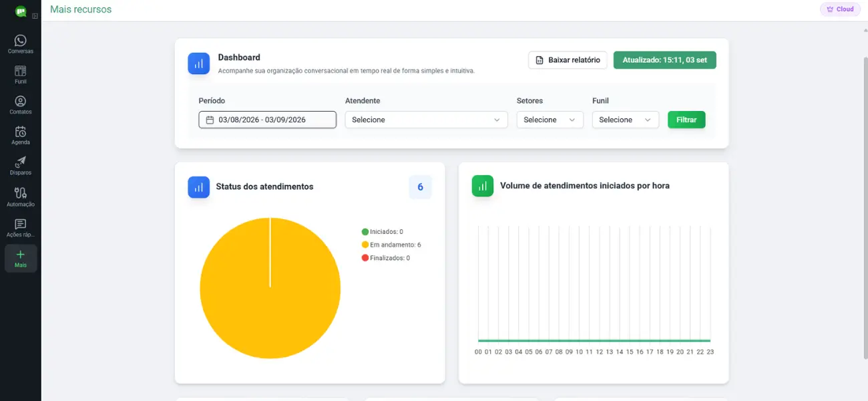Viewport: 868px width, 401px height.
Task: Open the Período date range field
Action: point(268,120)
